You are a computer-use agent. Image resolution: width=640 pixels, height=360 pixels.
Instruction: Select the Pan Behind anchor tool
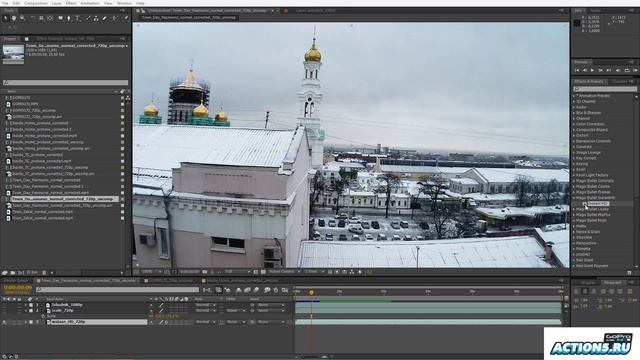pos(50,18)
